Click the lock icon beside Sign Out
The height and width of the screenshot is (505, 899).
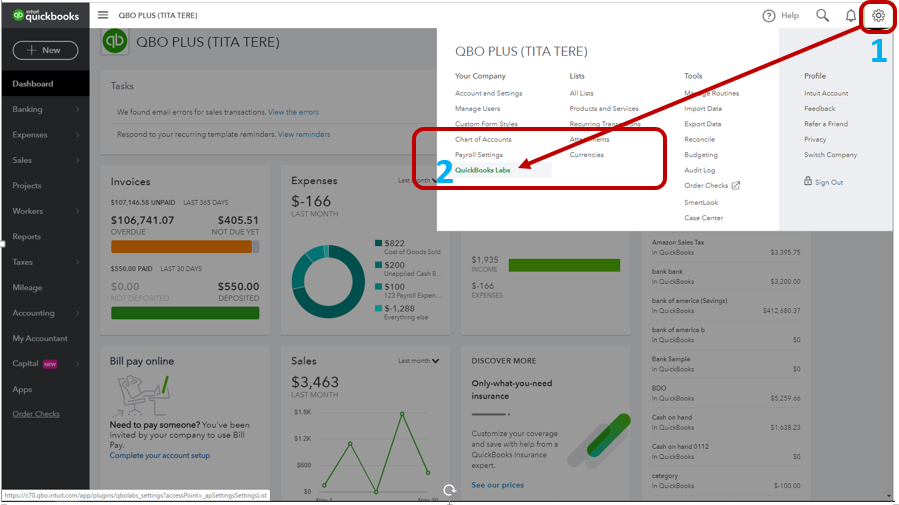click(807, 181)
